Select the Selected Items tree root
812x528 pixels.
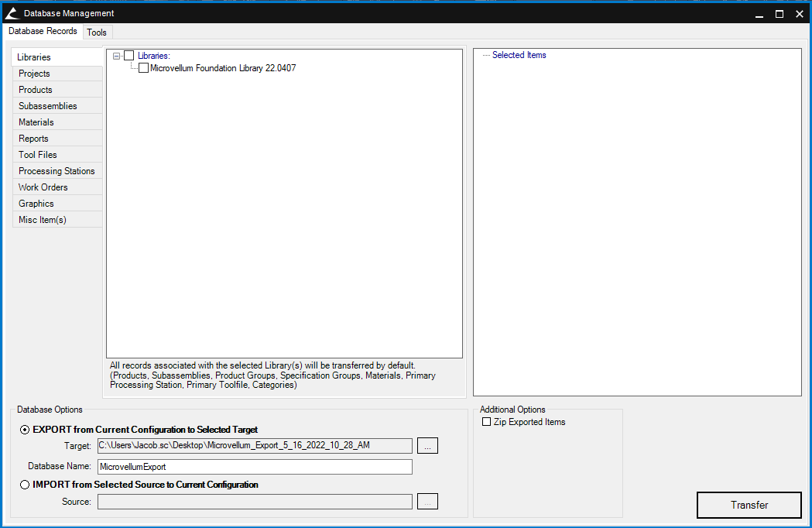519,56
